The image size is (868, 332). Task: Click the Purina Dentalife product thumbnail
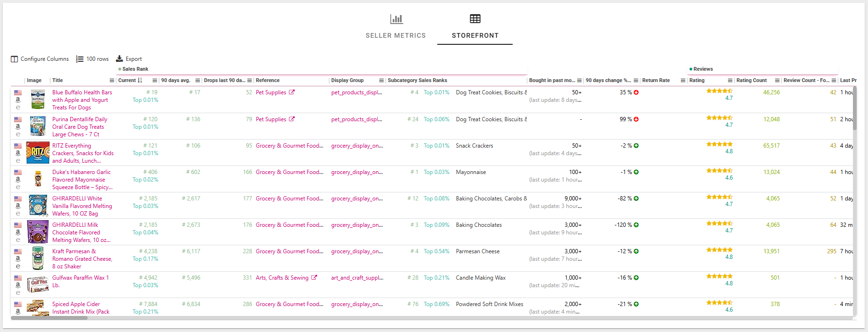tap(38, 126)
